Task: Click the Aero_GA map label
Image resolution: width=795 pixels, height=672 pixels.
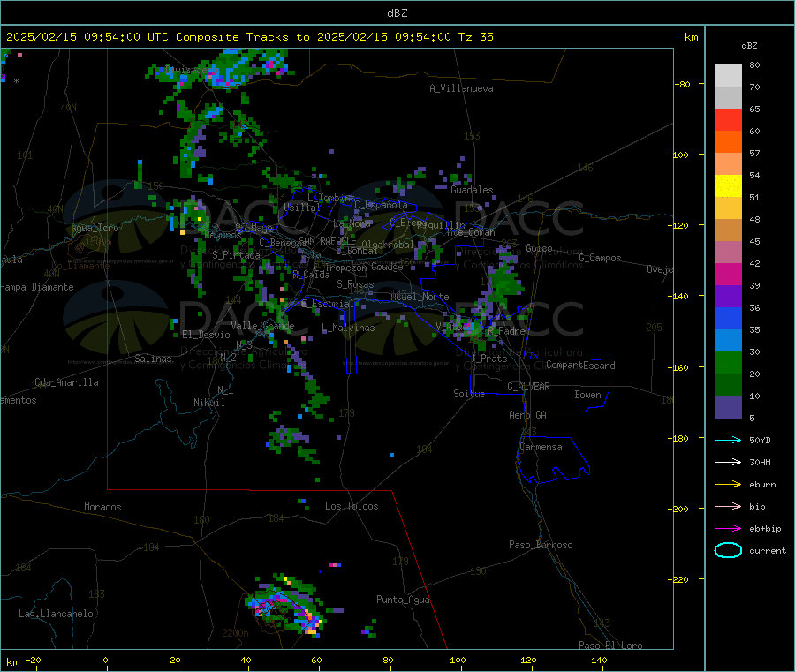Action: pyautogui.click(x=528, y=415)
